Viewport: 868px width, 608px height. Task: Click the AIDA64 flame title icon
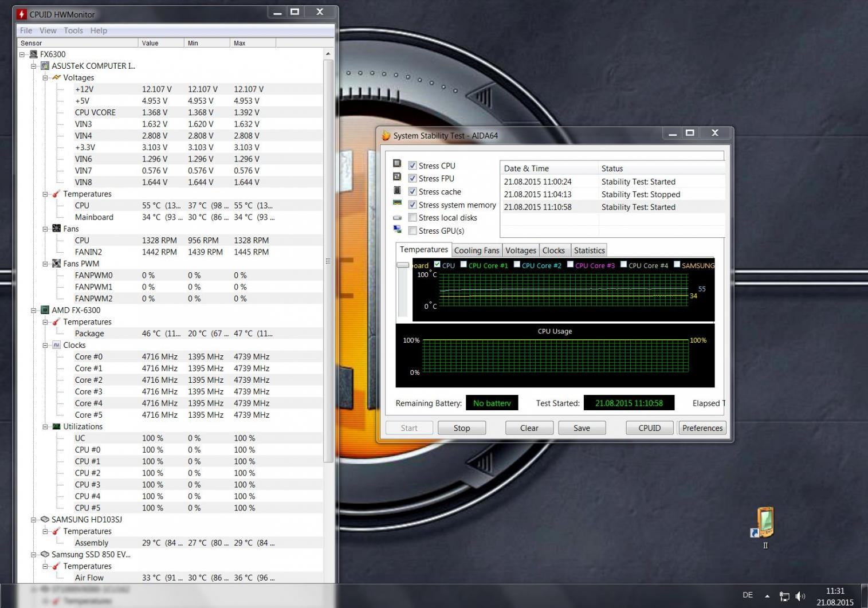386,136
